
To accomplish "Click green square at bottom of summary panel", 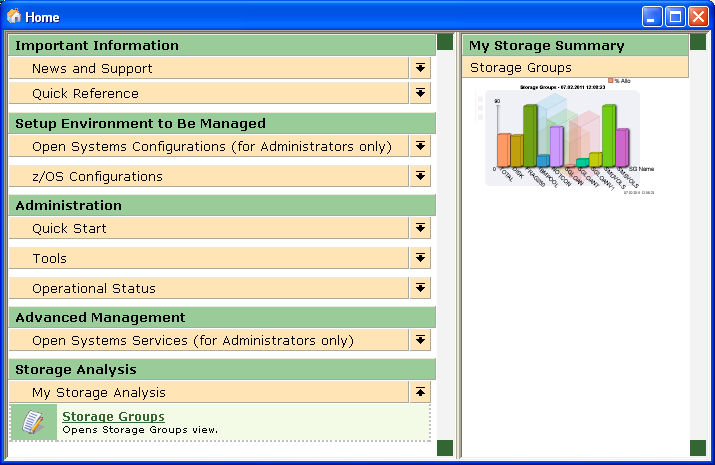I will [697, 448].
